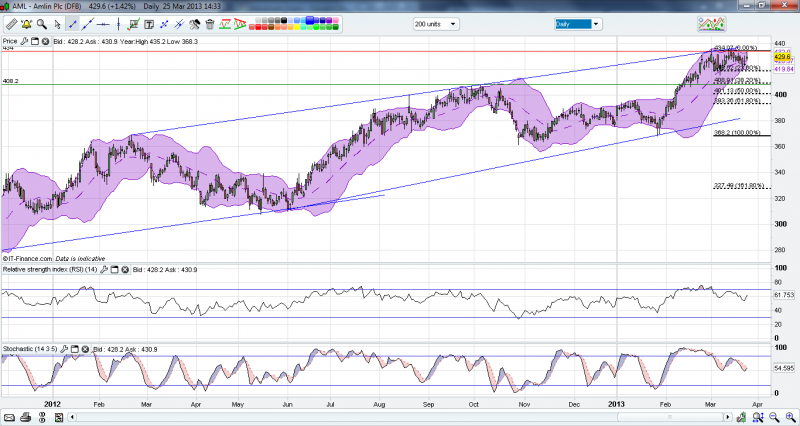Select the text annotation tool

(x=149, y=24)
